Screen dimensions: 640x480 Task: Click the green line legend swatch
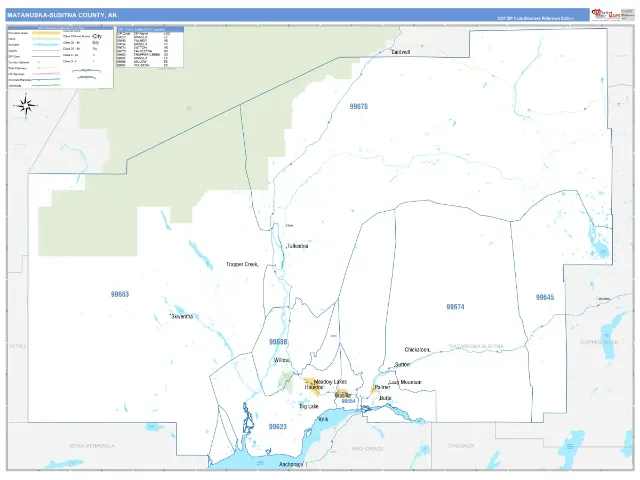pos(46,86)
